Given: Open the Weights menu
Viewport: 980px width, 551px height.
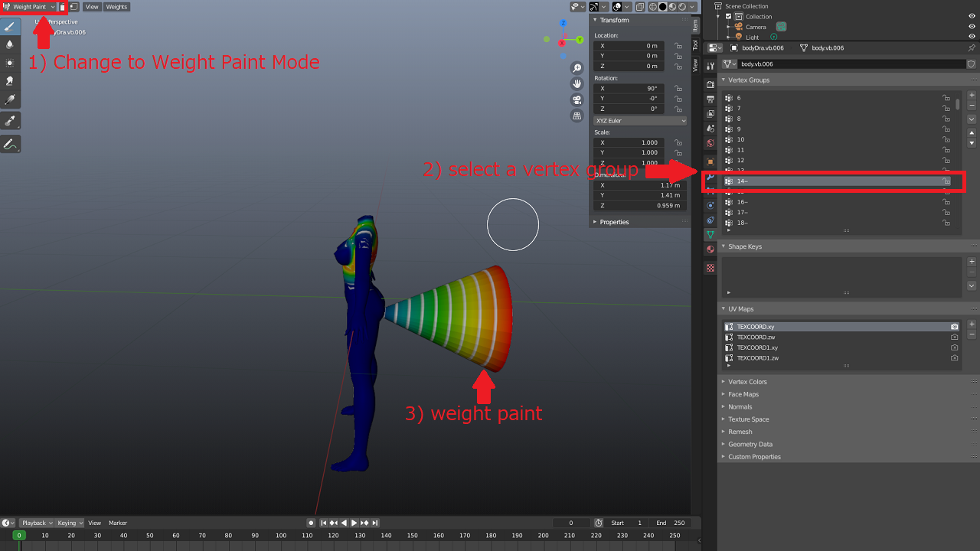Looking at the screenshot, I should 116,7.
